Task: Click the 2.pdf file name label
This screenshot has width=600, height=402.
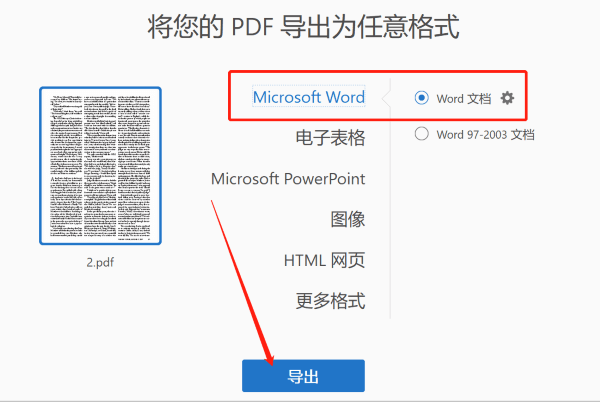Action: (100, 262)
